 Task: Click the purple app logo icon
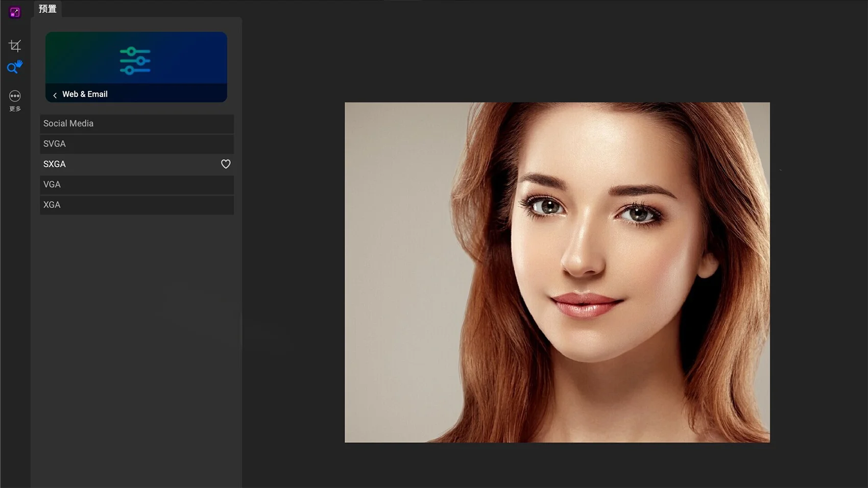pos(15,12)
